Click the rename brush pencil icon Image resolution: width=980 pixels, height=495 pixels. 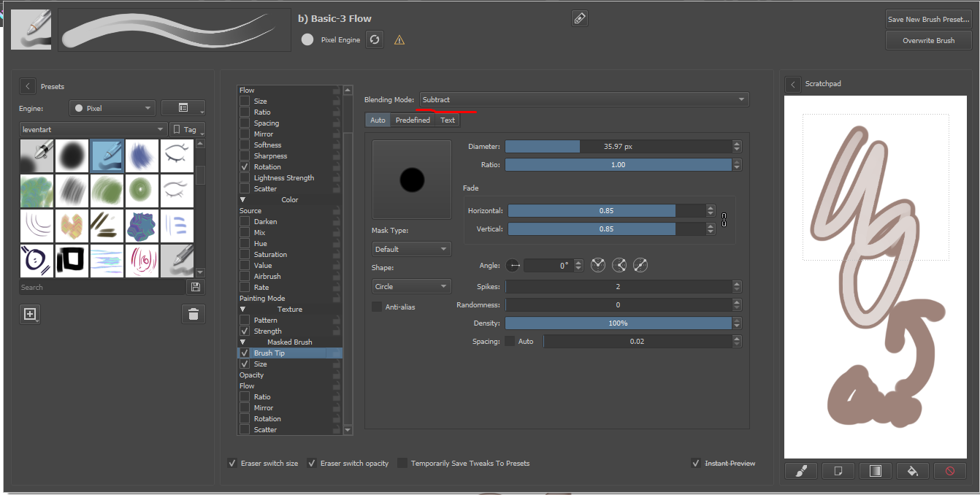(x=580, y=19)
